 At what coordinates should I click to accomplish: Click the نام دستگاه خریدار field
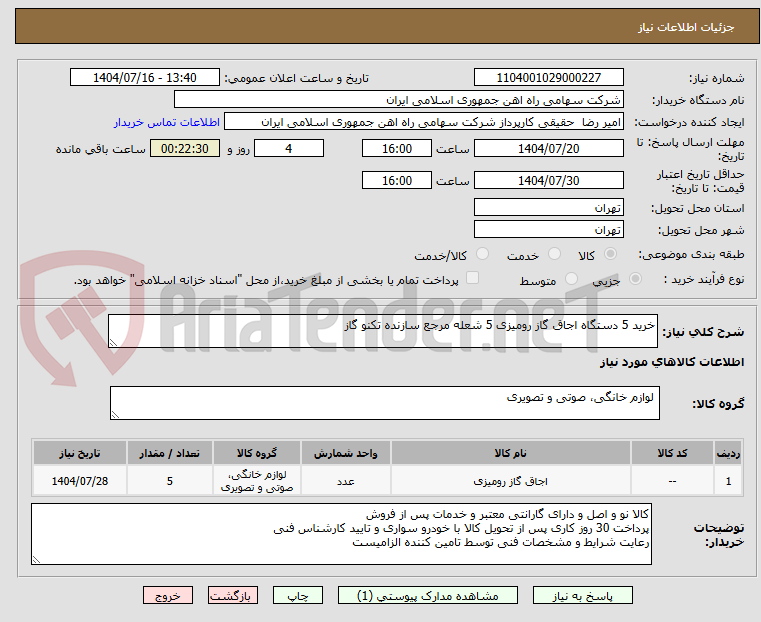point(398,100)
